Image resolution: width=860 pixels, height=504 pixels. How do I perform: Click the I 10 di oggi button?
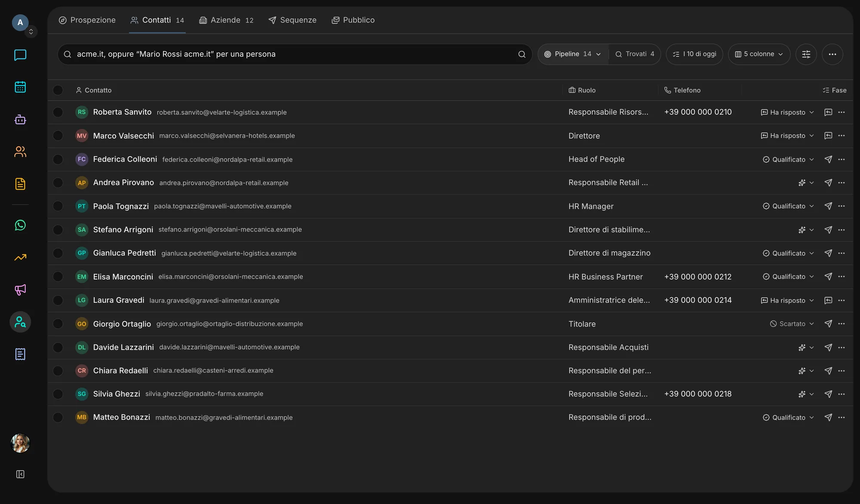694,54
